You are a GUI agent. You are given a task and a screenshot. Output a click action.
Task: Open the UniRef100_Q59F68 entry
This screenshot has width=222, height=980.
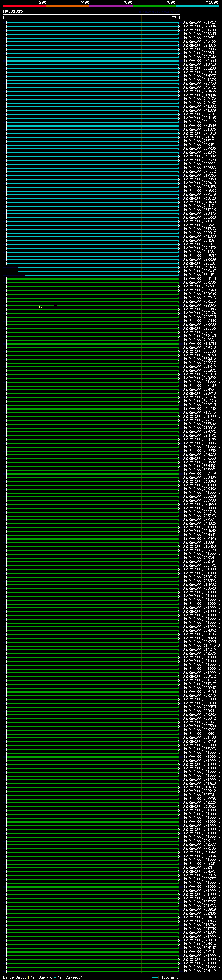pos(199,691)
